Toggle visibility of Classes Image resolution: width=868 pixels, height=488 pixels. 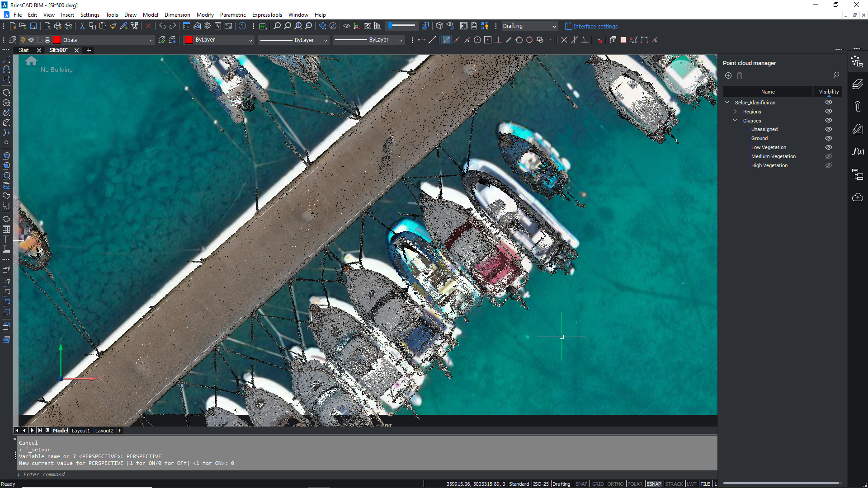coord(829,121)
